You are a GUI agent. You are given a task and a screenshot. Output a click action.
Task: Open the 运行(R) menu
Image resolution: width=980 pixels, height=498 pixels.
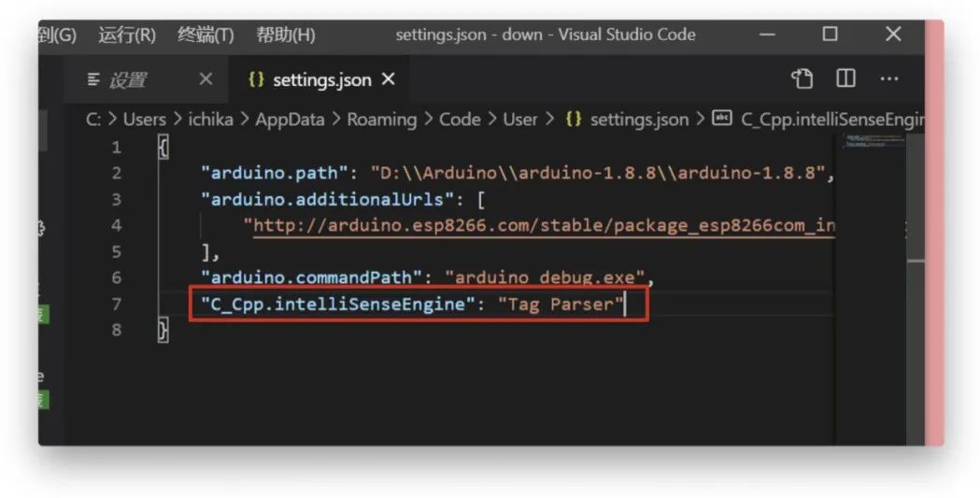[x=127, y=35]
